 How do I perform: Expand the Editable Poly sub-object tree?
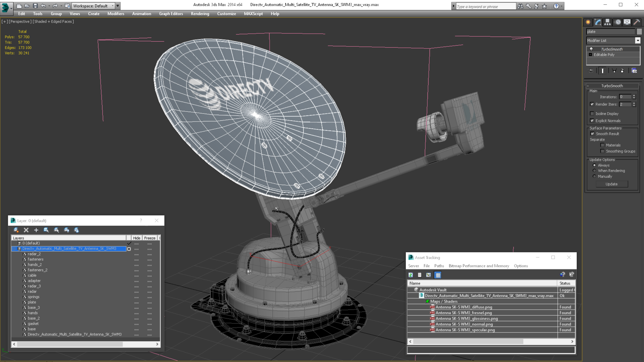point(591,55)
